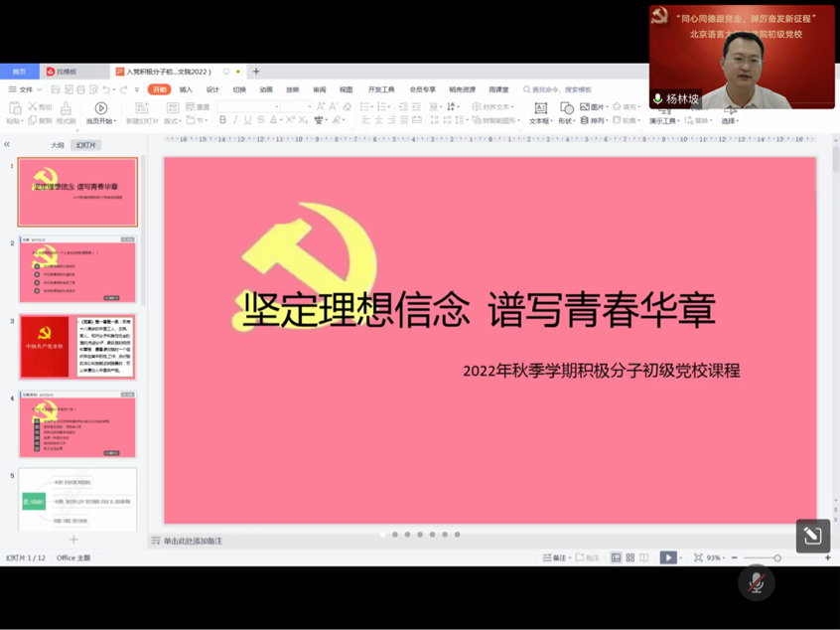
Task: Click the 新建幻灯片 new slide icon
Action: pyautogui.click(x=141, y=107)
